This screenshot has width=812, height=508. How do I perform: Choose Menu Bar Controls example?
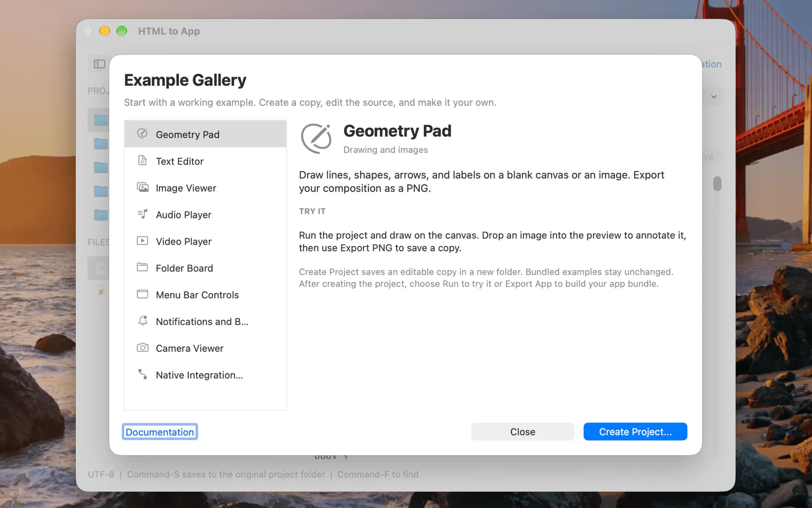[x=206, y=294]
